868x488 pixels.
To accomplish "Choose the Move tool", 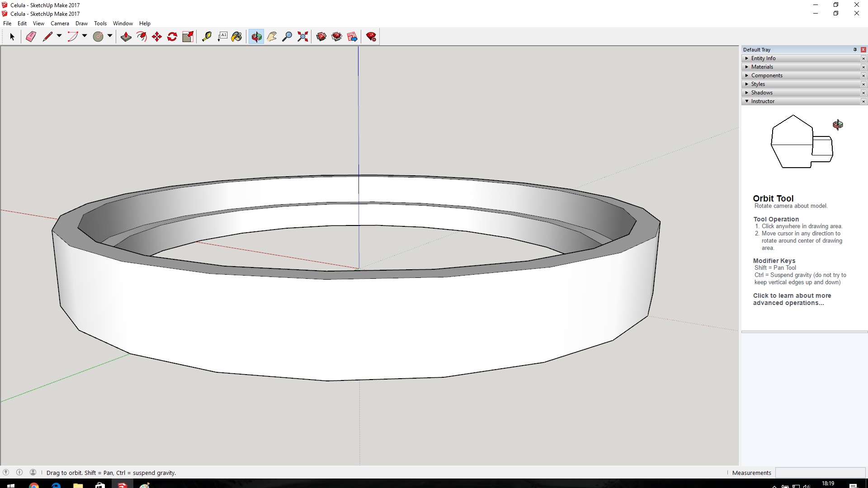I will click(157, 37).
